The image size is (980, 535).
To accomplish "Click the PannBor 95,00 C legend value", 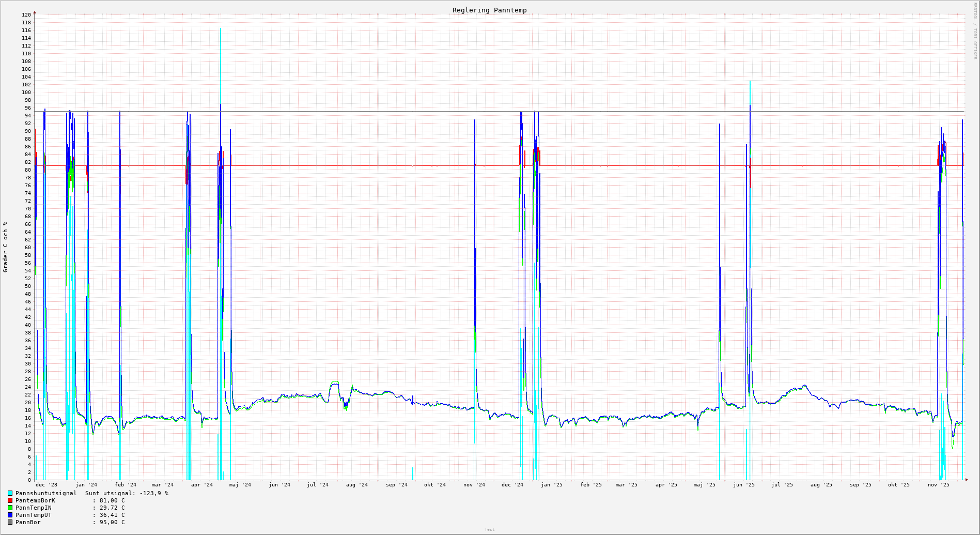I will tap(112, 522).
